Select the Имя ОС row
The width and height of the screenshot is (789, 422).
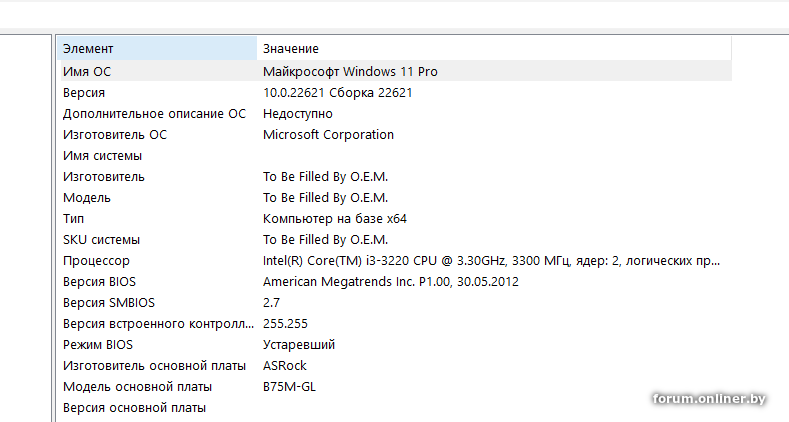click(x=396, y=71)
